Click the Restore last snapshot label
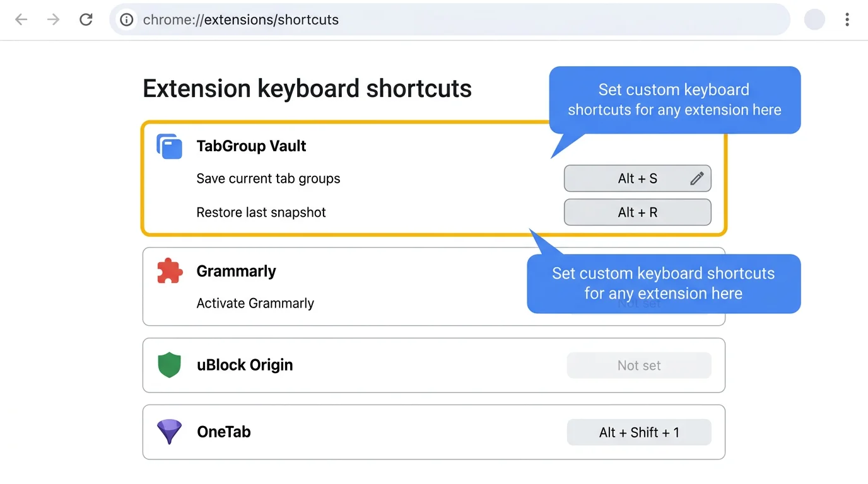The image size is (868, 484). coord(261,212)
